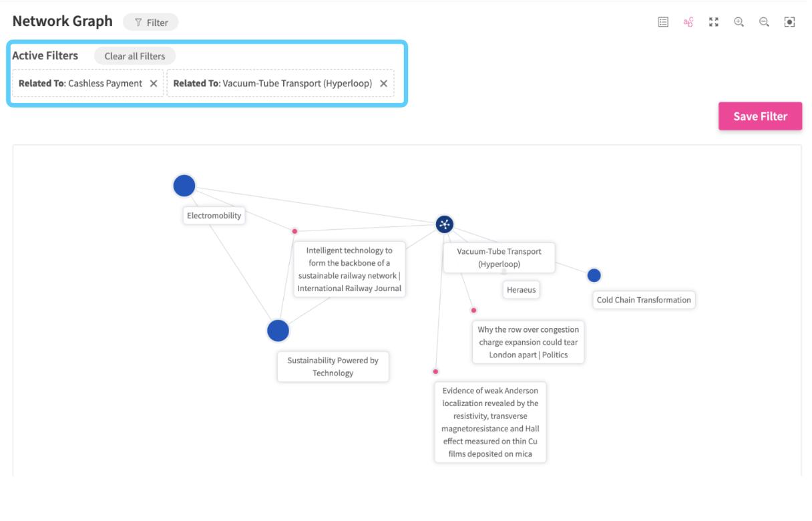Remove the Cashless Payment filter
Viewport: 812px width, 521px height.
tap(154, 83)
